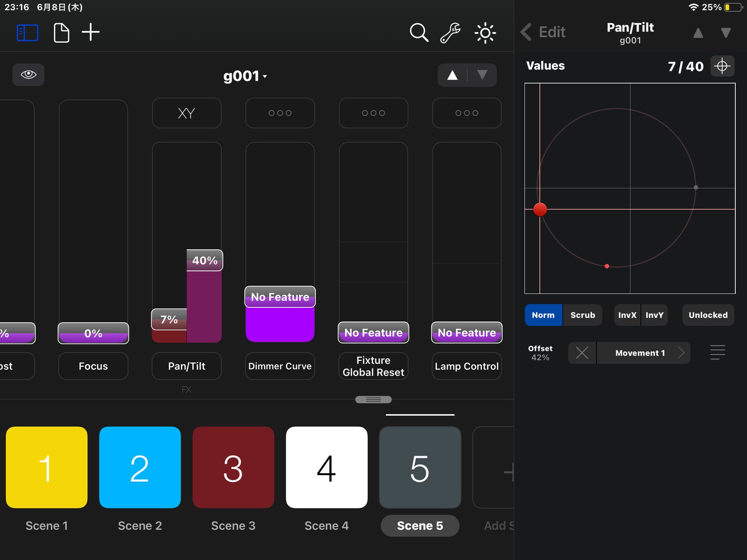
Task: Clear movement with the X button
Action: (582, 353)
